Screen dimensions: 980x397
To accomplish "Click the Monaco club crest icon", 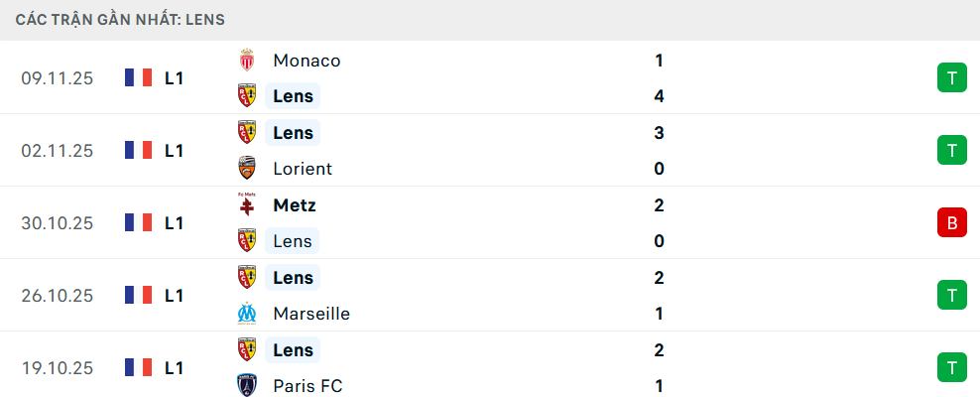I will [247, 61].
